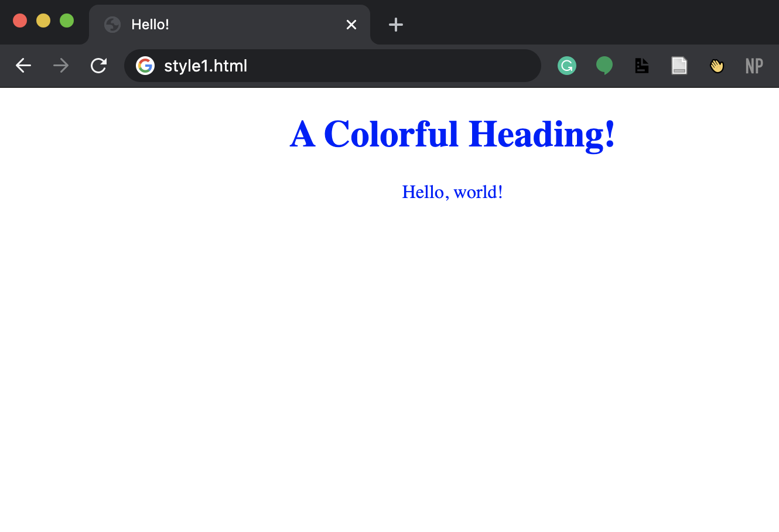Click the Google icon in the address bar
This screenshot has height=532, width=779.
click(145, 66)
